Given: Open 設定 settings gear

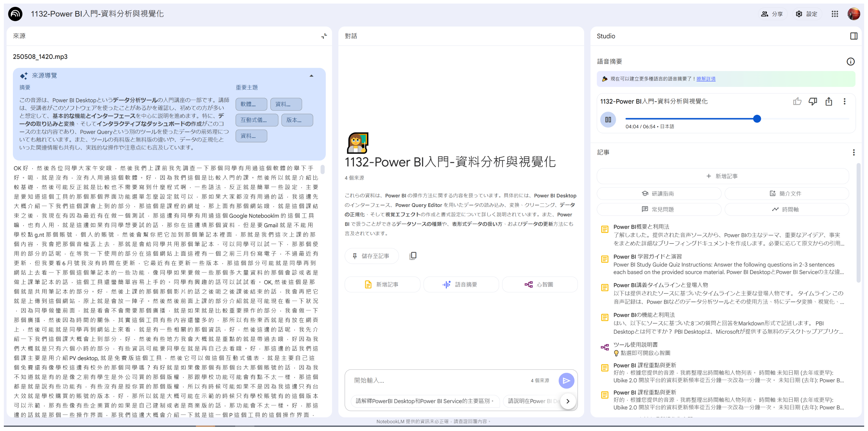Looking at the screenshot, I should coord(806,14).
